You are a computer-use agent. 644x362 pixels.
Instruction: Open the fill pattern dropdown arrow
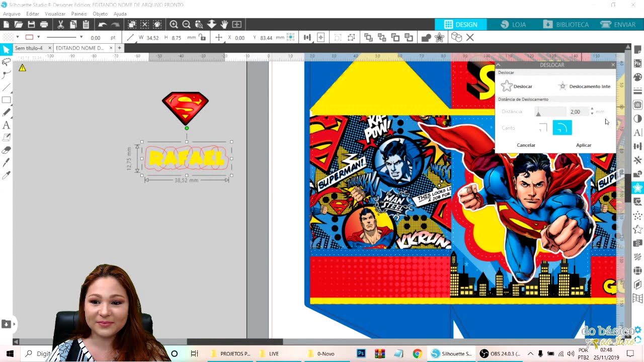click(x=17, y=37)
